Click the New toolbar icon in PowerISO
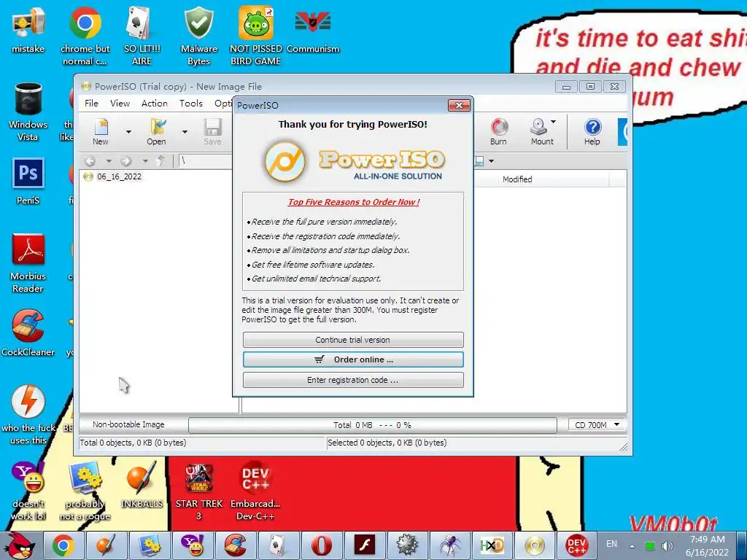This screenshot has width=747, height=560. pos(101,131)
